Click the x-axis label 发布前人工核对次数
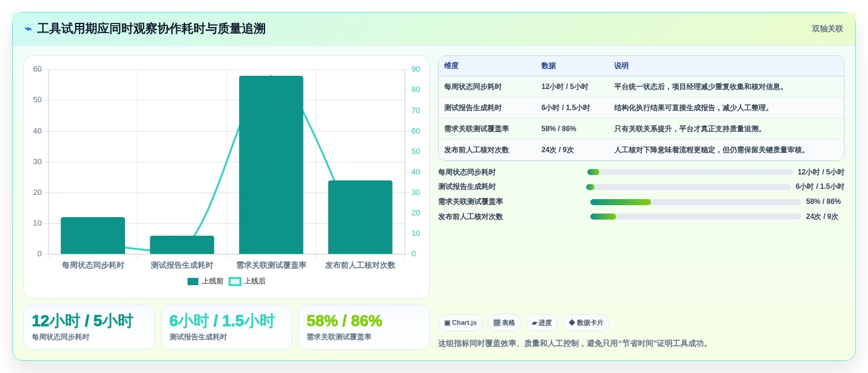The height and width of the screenshot is (373, 868). (360, 265)
